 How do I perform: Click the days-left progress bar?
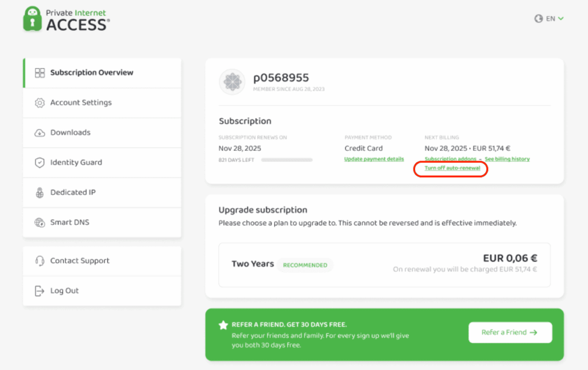(287, 160)
